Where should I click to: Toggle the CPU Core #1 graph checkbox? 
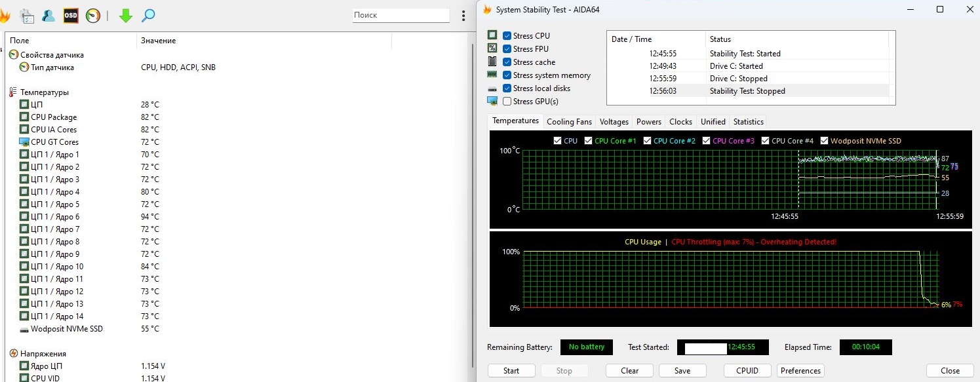(x=589, y=141)
